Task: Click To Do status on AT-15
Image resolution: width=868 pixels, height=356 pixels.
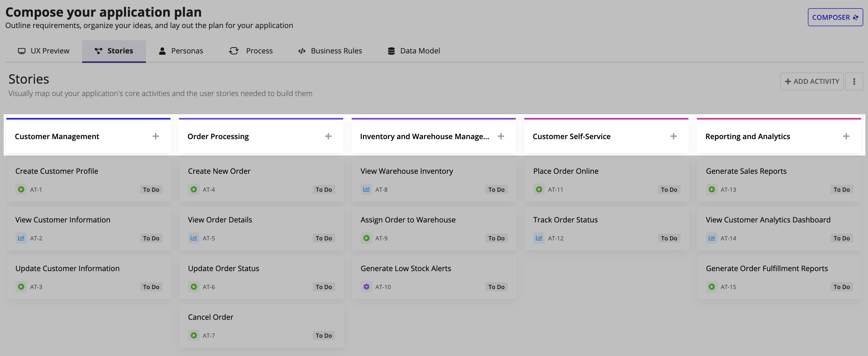Action: click(x=841, y=287)
